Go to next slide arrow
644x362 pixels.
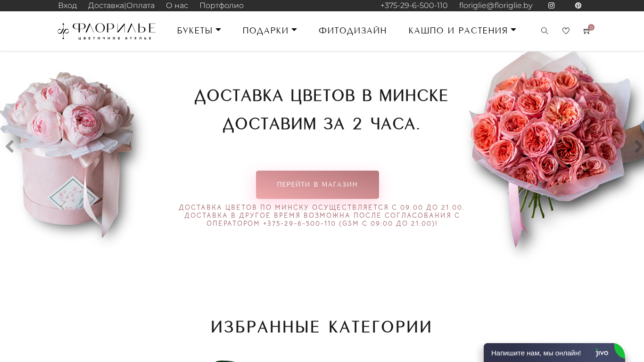638,147
